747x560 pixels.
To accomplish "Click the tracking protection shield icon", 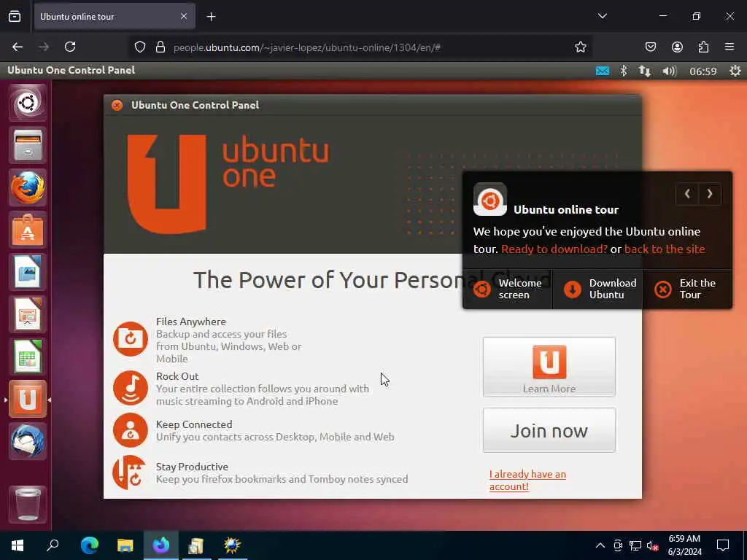I will pos(139,47).
